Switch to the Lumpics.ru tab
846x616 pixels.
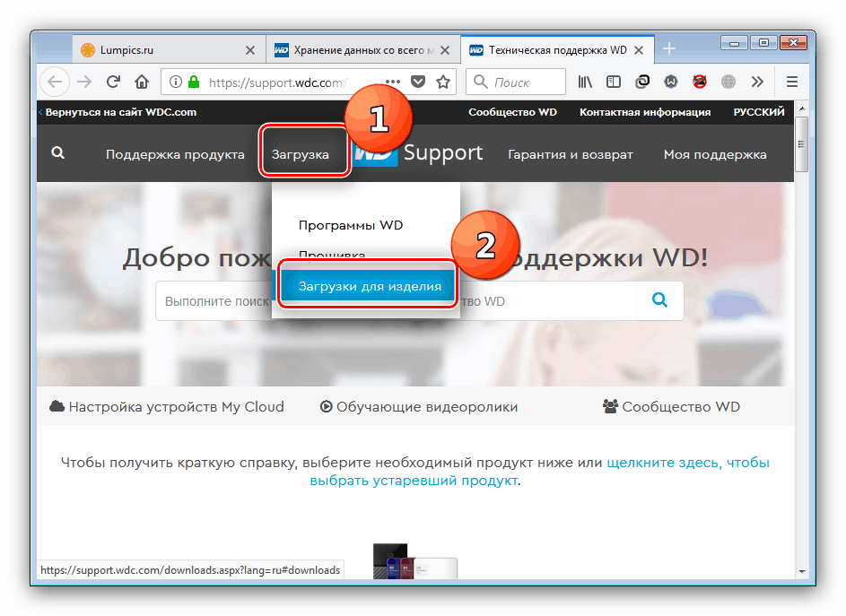(170, 50)
